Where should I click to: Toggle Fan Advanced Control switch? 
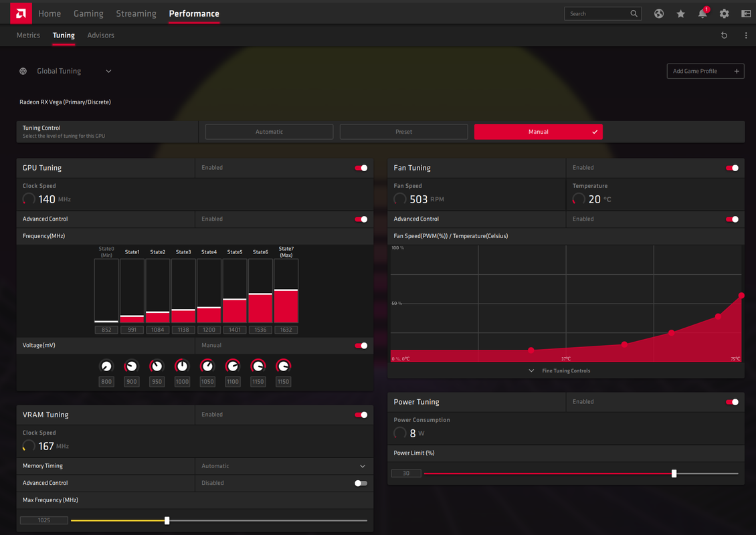[732, 219]
